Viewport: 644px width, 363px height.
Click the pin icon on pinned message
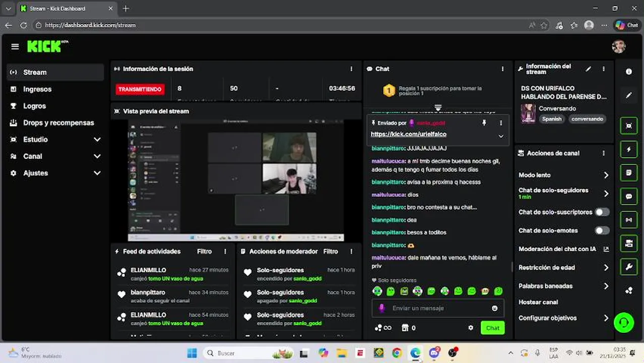pos(484,123)
